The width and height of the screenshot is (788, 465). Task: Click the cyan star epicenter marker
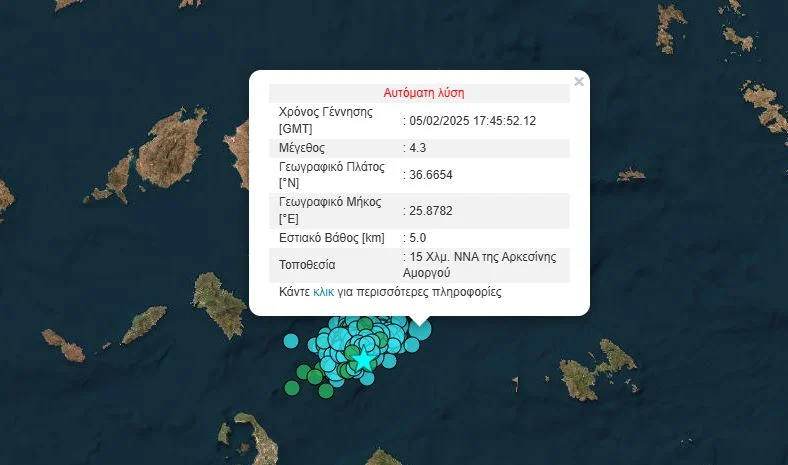coord(366,357)
